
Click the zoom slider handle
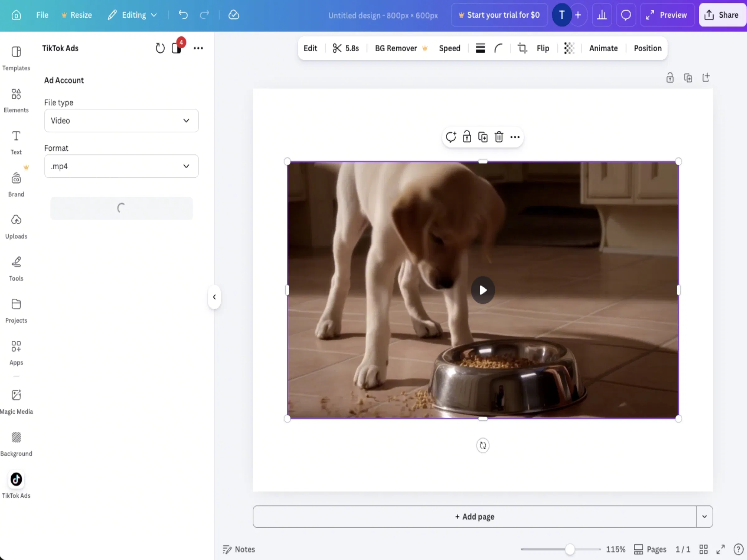tap(570, 549)
